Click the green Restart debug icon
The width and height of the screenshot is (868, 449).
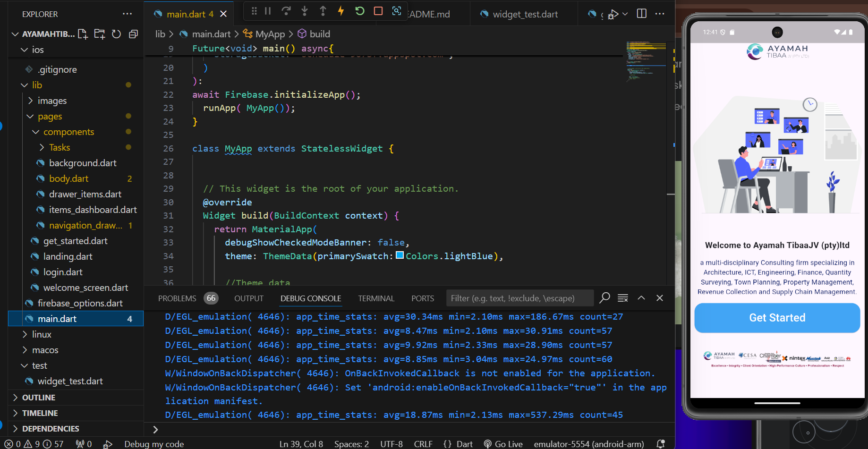[360, 11]
